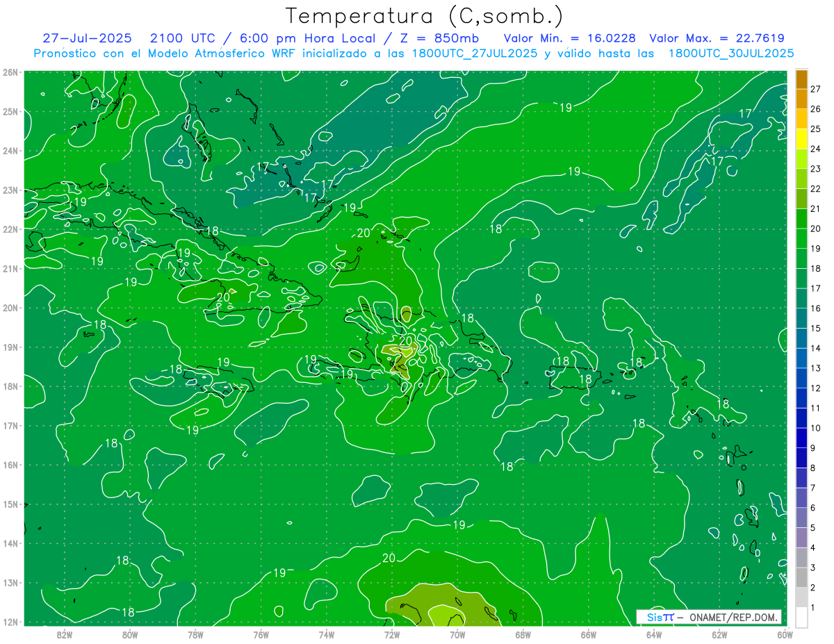Click "Valor Max. = 22.7619" text
Viewport: 834px width, 644px height.
[717, 38]
